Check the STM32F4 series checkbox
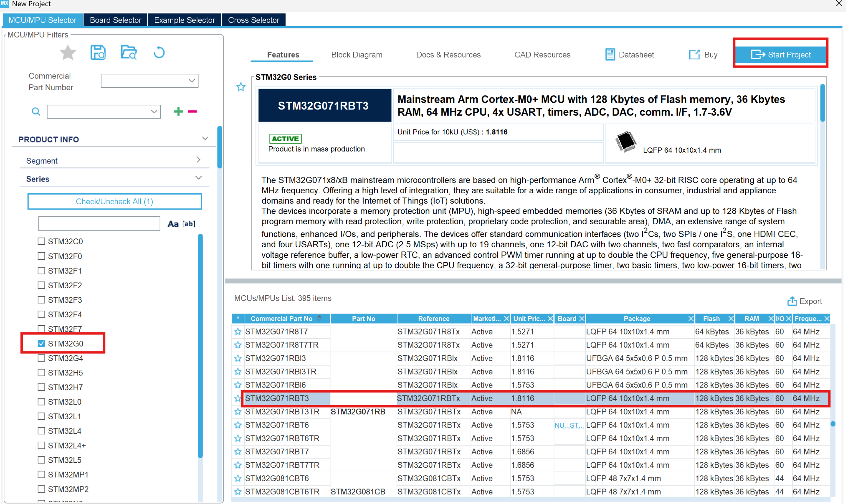Image resolution: width=846 pixels, height=504 pixels. 41,315
